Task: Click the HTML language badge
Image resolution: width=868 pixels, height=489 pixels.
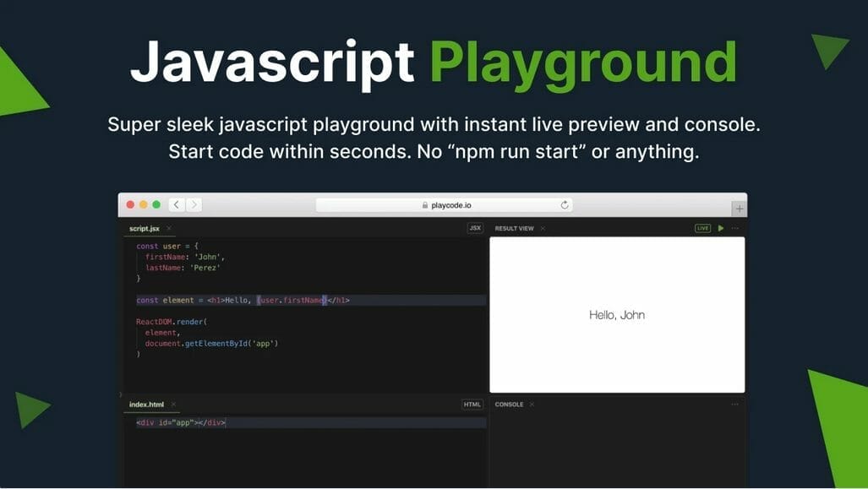Action: tap(472, 404)
